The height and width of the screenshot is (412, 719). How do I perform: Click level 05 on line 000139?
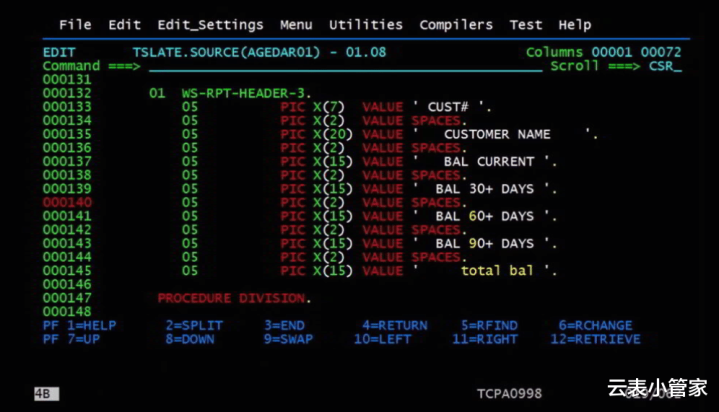coord(190,189)
